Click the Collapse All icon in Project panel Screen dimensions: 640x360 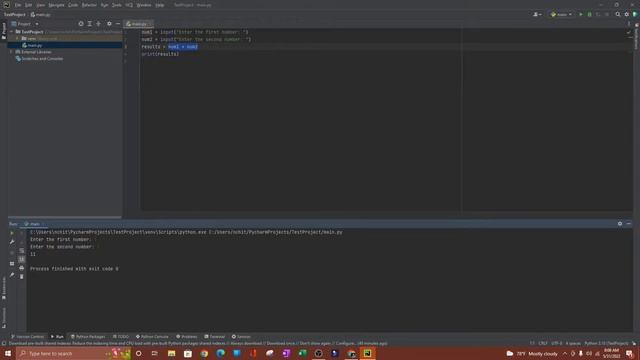pyautogui.click(x=98, y=24)
